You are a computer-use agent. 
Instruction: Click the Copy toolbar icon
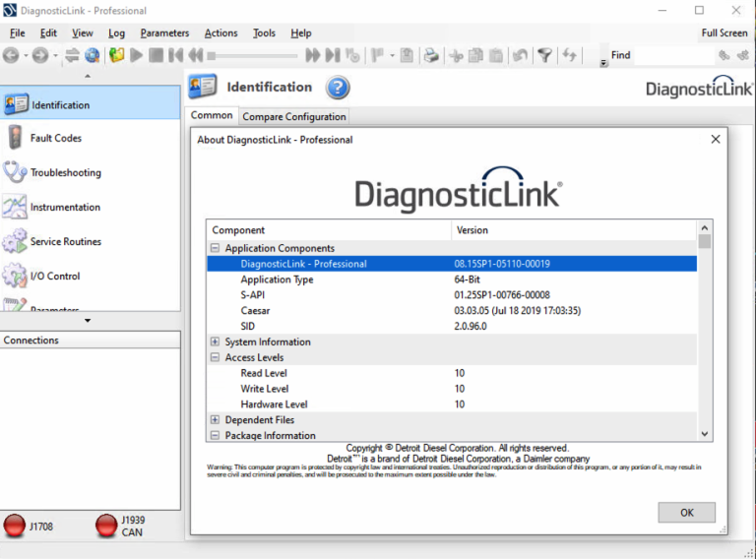(x=475, y=55)
